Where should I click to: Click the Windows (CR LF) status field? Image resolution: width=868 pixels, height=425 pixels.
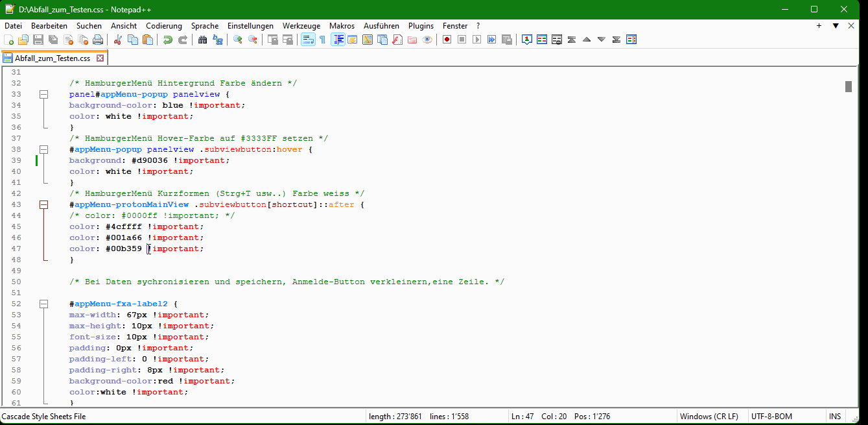(709, 417)
